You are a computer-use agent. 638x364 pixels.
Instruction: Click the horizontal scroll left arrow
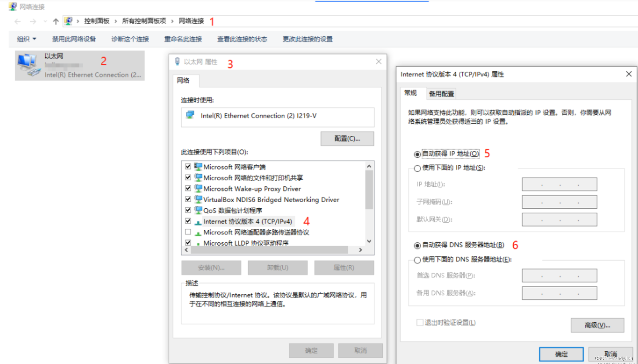187,250
